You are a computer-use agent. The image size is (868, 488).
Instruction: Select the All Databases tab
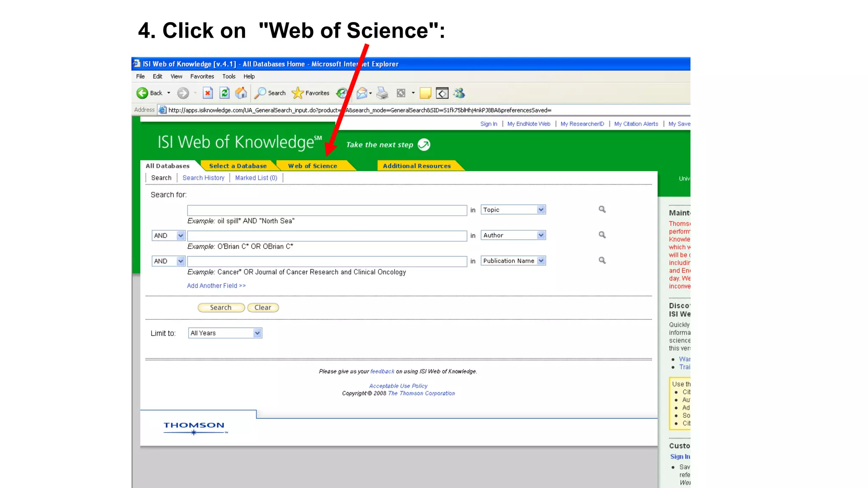[168, 166]
